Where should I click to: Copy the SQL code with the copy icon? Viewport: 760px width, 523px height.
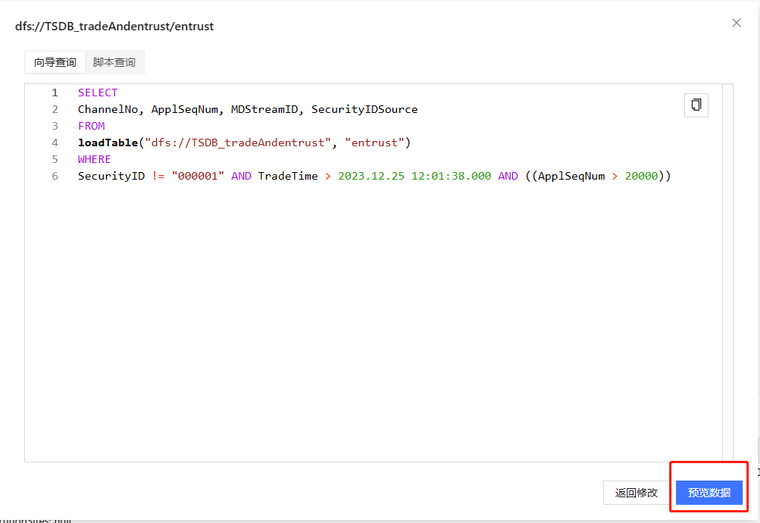696,105
